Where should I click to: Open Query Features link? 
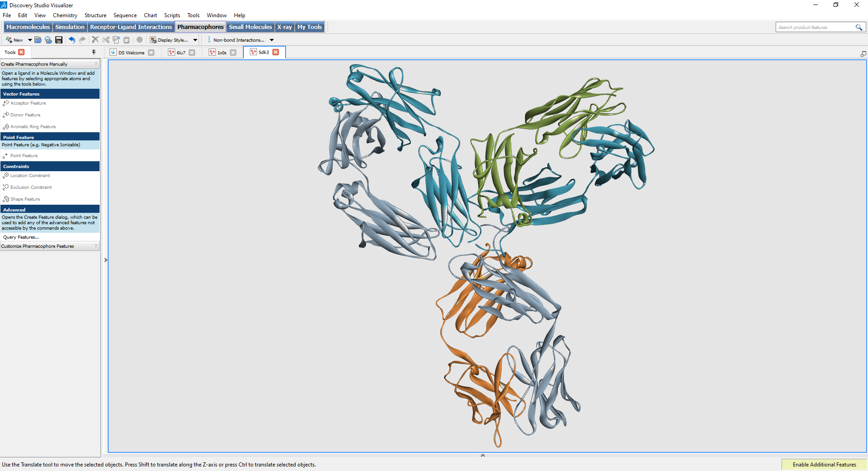(21, 237)
